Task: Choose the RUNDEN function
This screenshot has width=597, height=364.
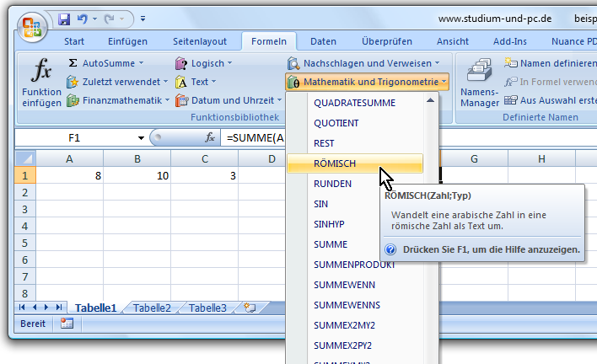Action: pyautogui.click(x=332, y=184)
